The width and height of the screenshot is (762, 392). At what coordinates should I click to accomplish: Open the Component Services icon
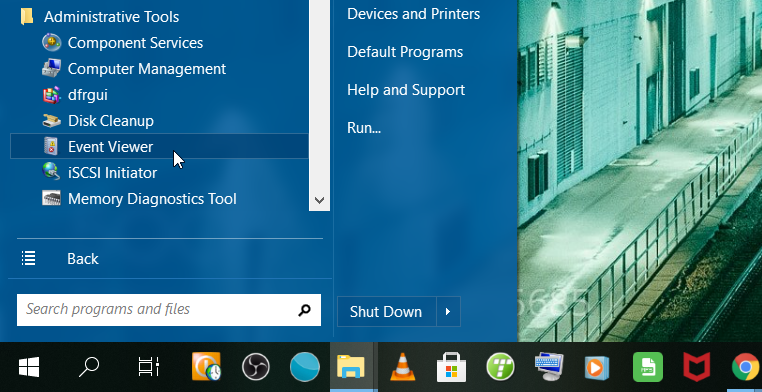(52, 42)
